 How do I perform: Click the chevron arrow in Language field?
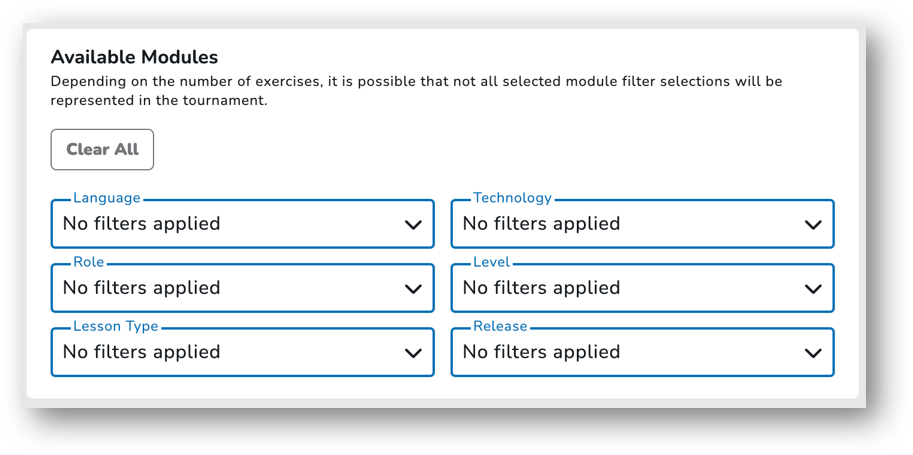click(x=413, y=225)
